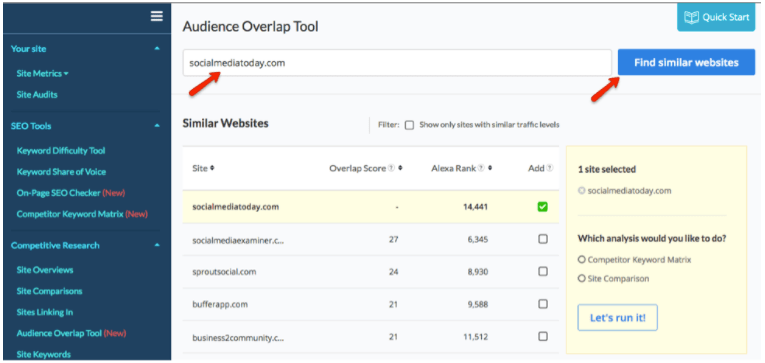Image resolution: width=765 pixels, height=363 pixels.
Task: Remove socialmediatoday.com from selected sites
Action: [x=581, y=191]
